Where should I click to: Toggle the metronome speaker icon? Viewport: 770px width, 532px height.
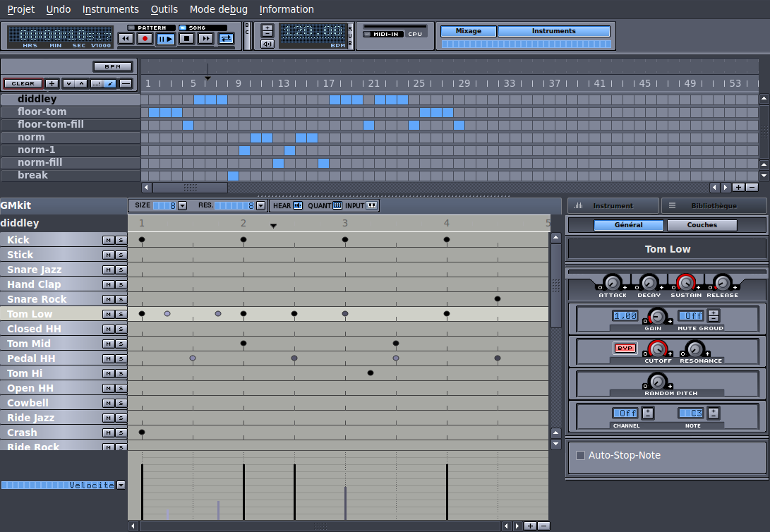tap(267, 44)
